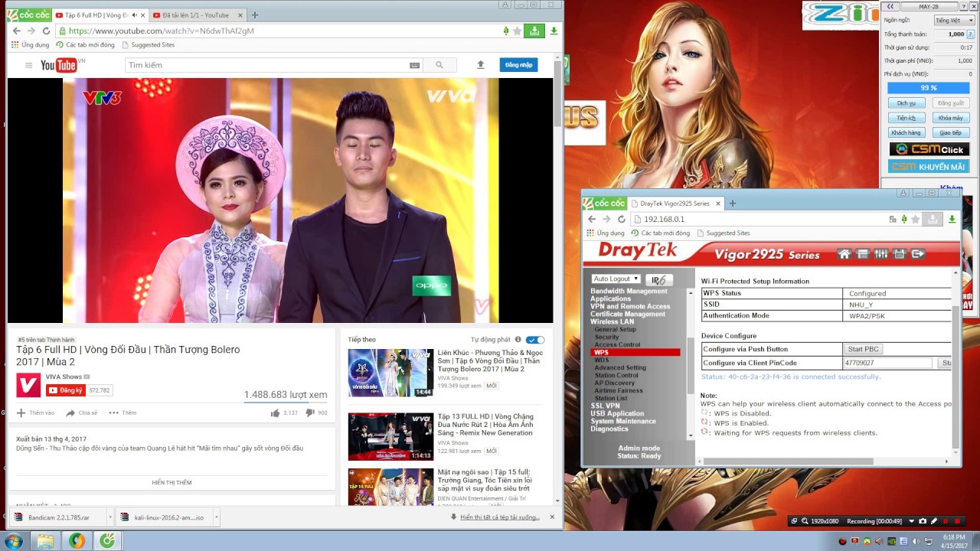Expand the Bandicam recording options arrow

(911, 521)
